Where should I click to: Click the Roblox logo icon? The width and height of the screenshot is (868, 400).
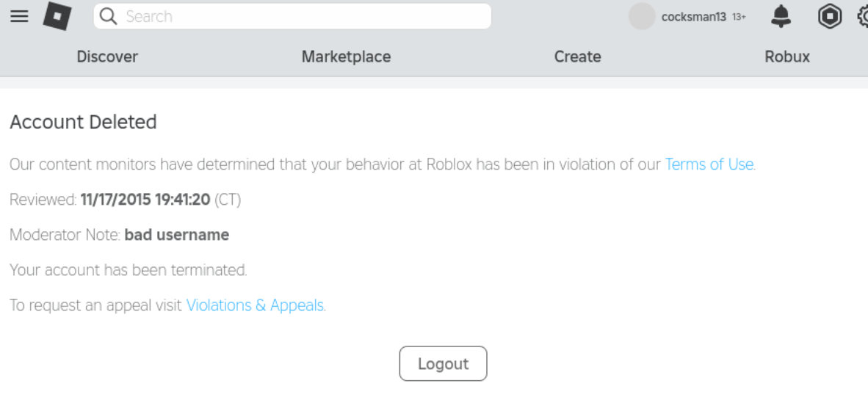pos(57,16)
